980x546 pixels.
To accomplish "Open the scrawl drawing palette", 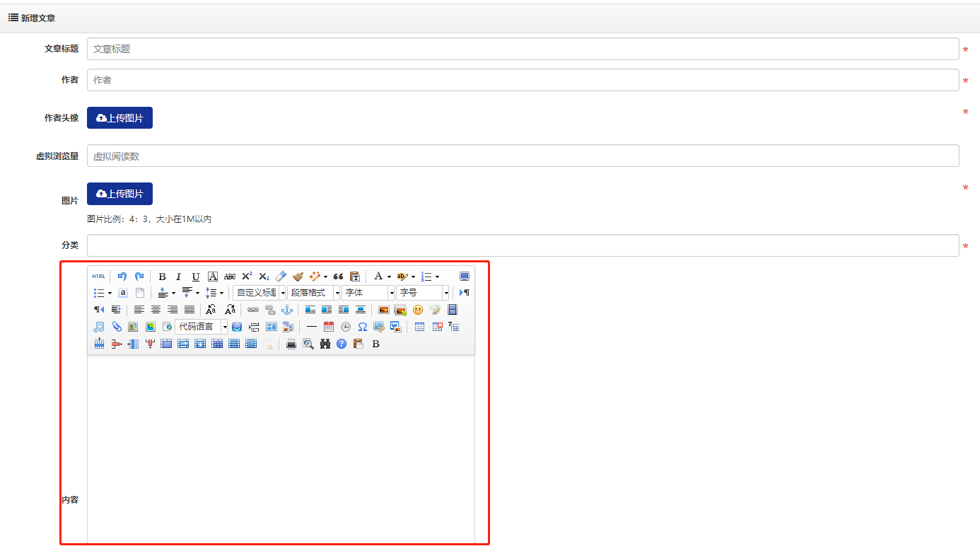I will coord(435,309).
